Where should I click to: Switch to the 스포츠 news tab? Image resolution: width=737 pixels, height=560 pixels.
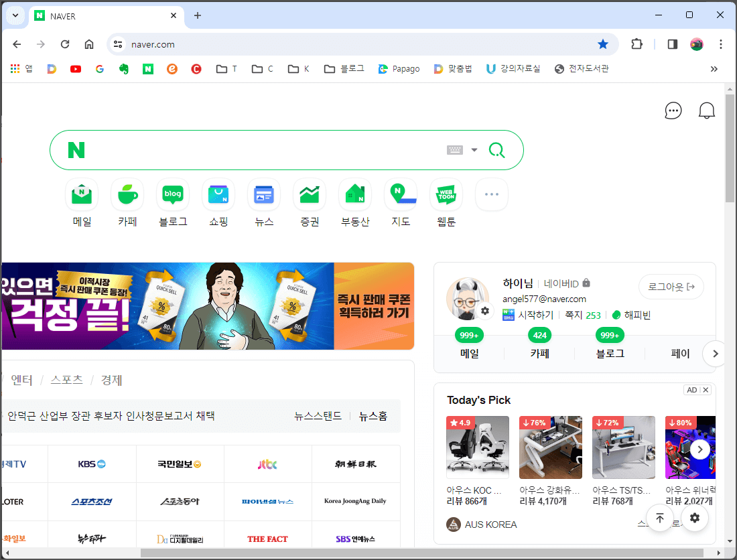click(x=66, y=380)
